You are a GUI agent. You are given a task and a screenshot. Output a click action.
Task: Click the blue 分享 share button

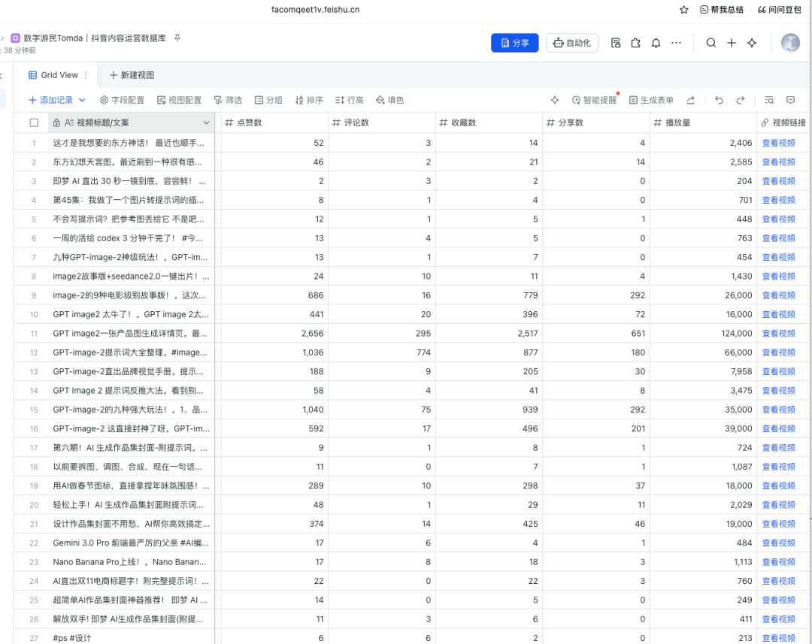tap(514, 43)
